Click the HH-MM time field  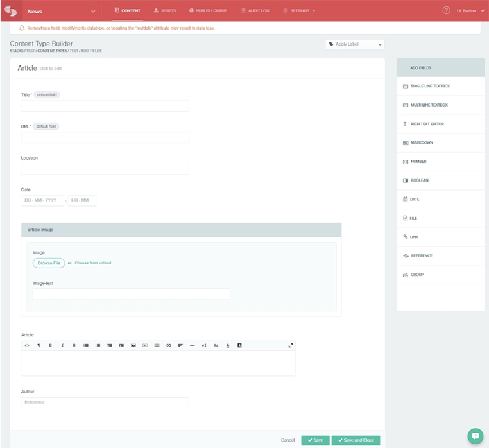tap(81, 201)
